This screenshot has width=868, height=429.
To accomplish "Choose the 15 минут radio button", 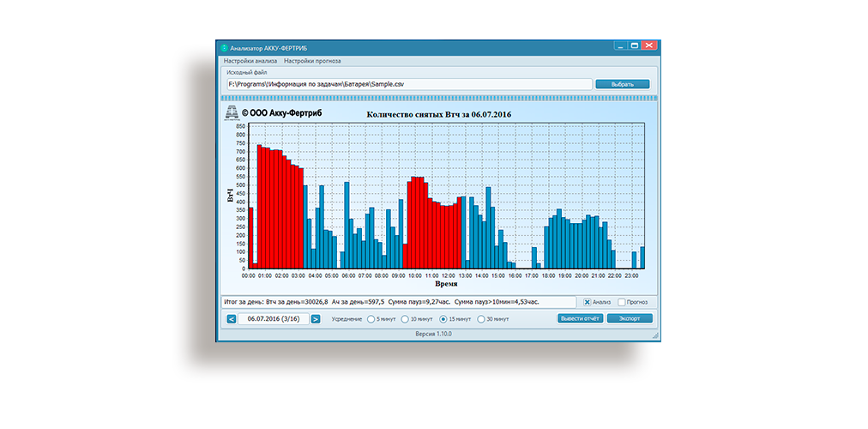I will pos(443,319).
